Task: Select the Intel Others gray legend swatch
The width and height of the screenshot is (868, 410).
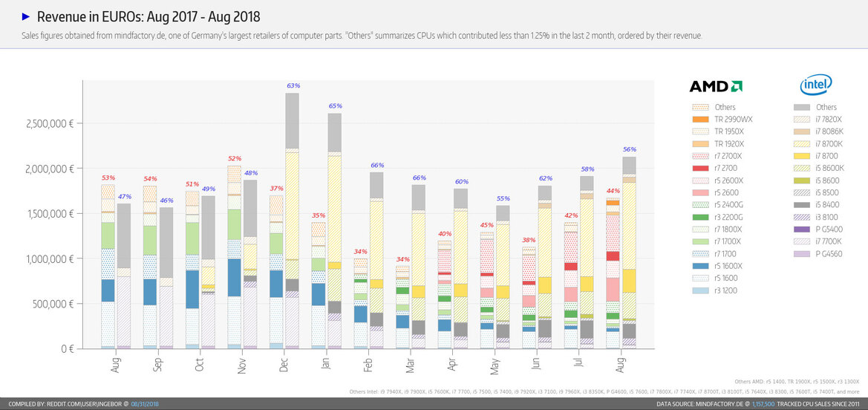Action: coord(802,107)
